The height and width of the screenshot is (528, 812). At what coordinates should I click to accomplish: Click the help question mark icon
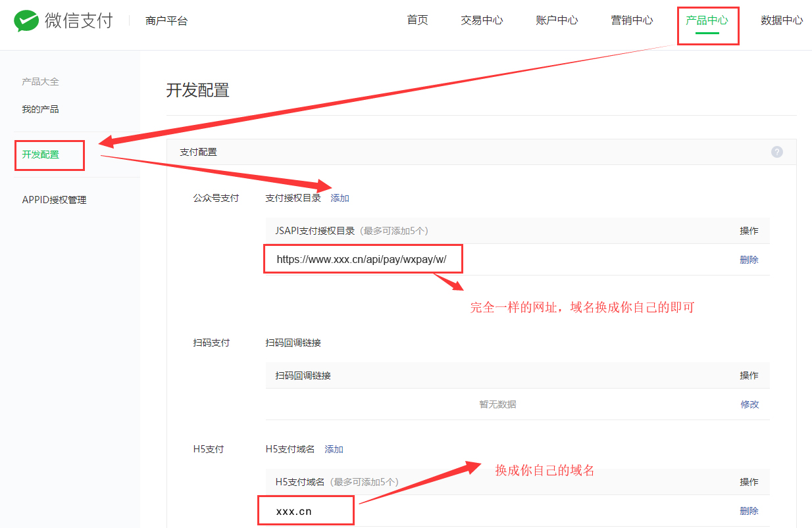tap(777, 152)
